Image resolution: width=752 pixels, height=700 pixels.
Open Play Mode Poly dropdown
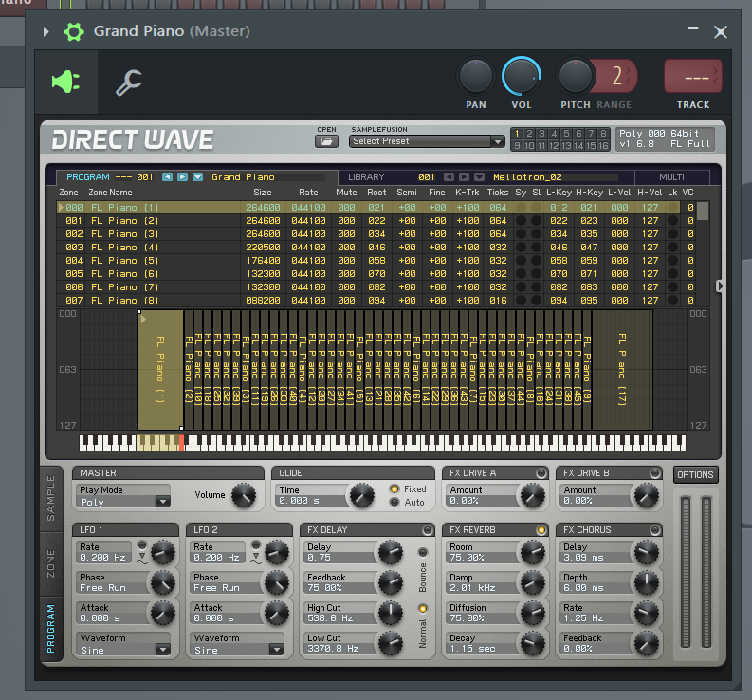click(x=123, y=502)
